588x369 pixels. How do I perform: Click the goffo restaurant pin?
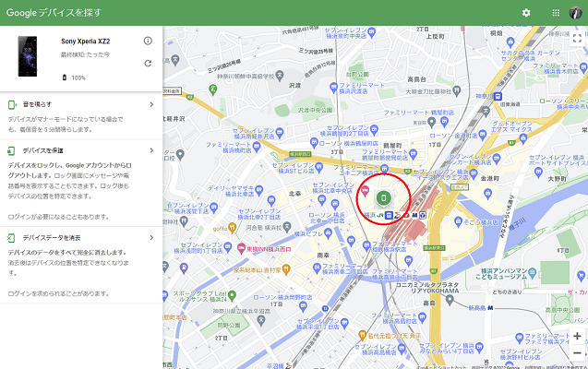[x=233, y=227]
